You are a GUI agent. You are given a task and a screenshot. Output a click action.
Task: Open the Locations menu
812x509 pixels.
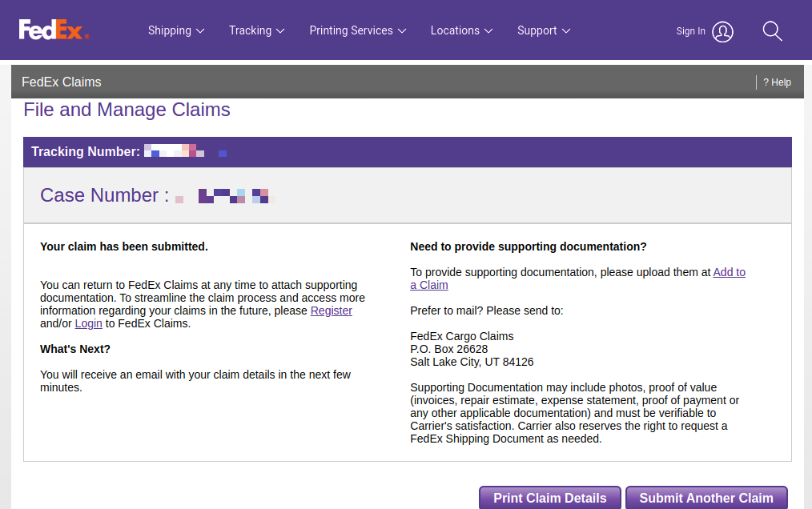(455, 30)
